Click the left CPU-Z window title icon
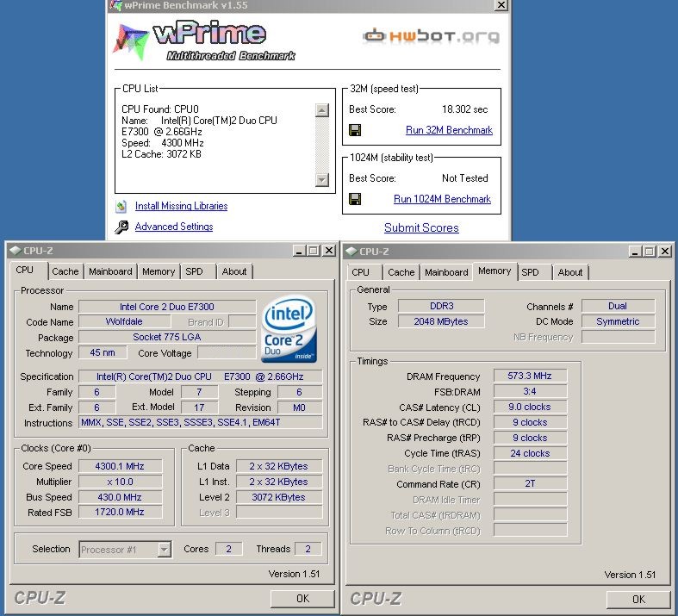 [16, 251]
